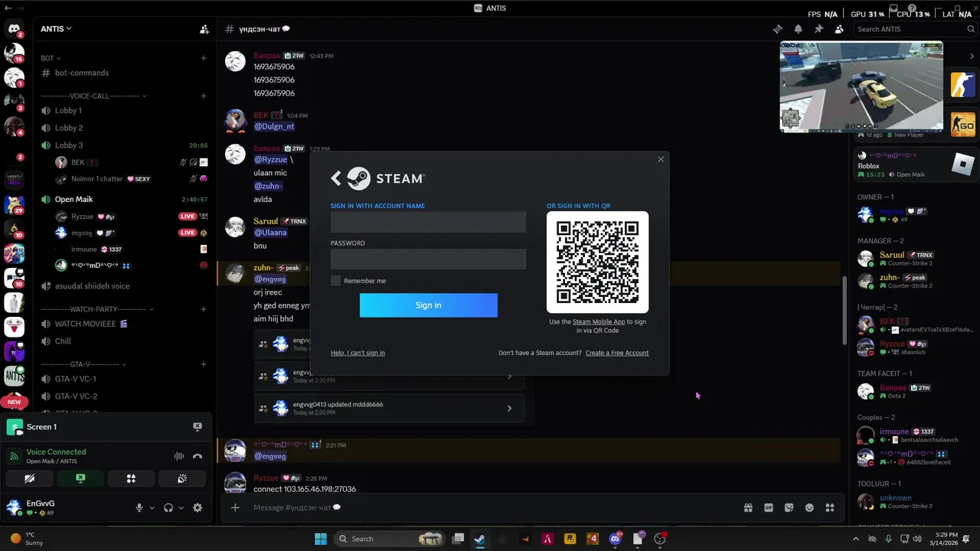Disconnect from voice with hang-up icon
The height and width of the screenshot is (551, 980).
[198, 456]
